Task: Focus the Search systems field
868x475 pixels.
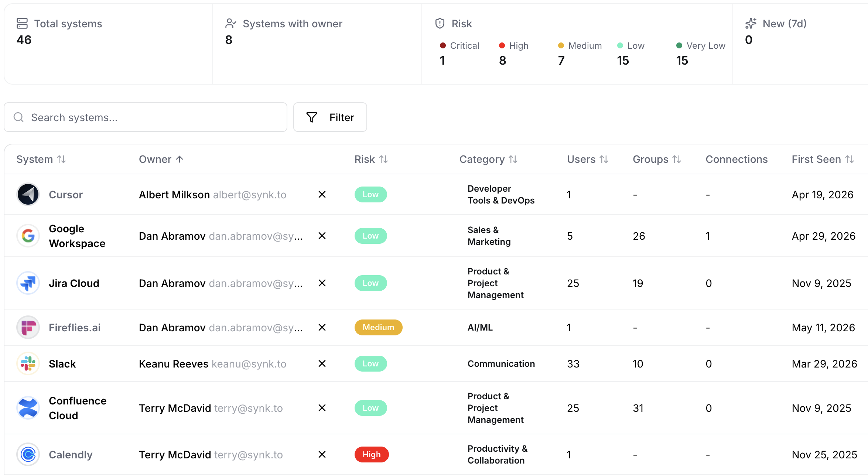Action: pyautogui.click(x=146, y=117)
